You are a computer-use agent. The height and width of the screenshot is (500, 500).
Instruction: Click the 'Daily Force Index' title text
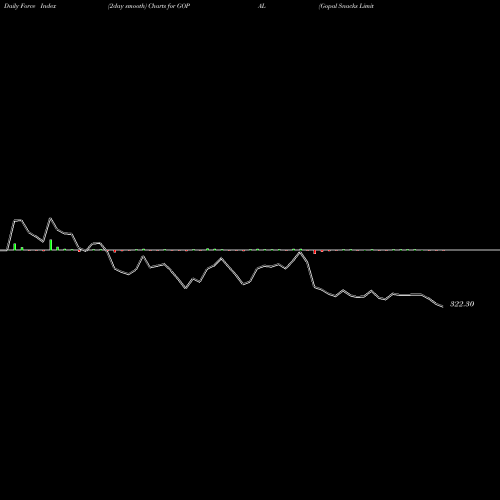[x=30, y=6]
